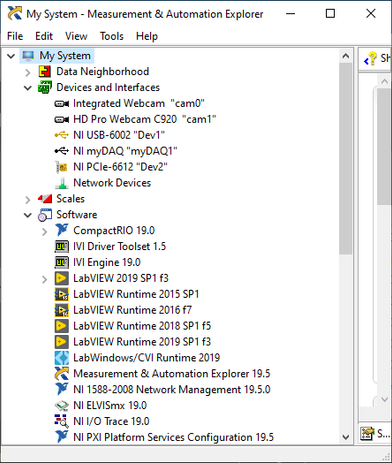This screenshot has height=463, width=392.
Task: Open the Tools menu
Action: 112,36
